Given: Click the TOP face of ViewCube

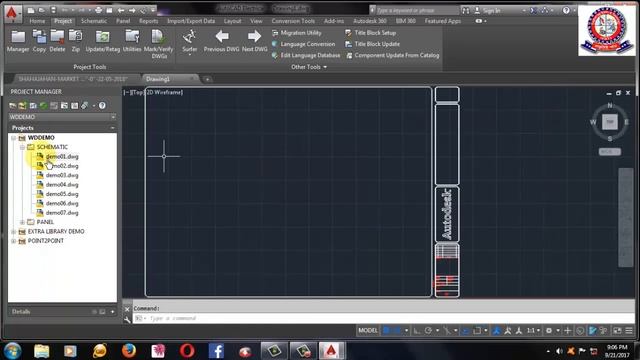Looking at the screenshot, I should pos(610,122).
